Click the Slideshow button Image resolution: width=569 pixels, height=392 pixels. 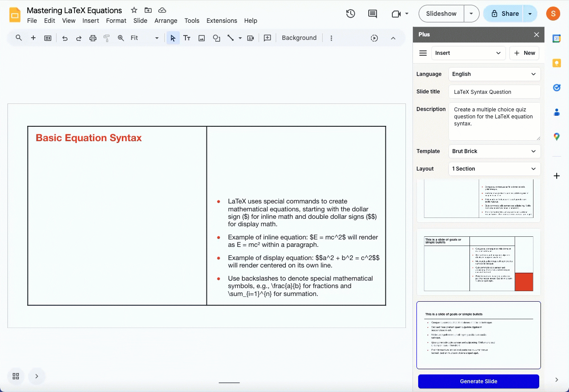(441, 14)
